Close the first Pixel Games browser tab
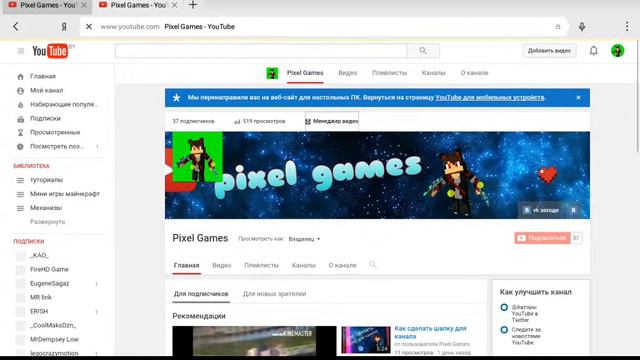Screen dimensions: 640x360 click(84, 5)
